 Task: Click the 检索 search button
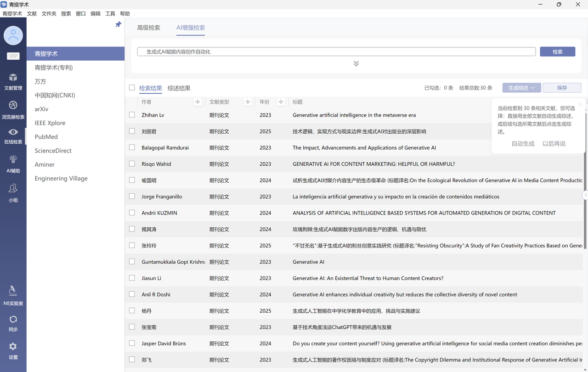(558, 51)
